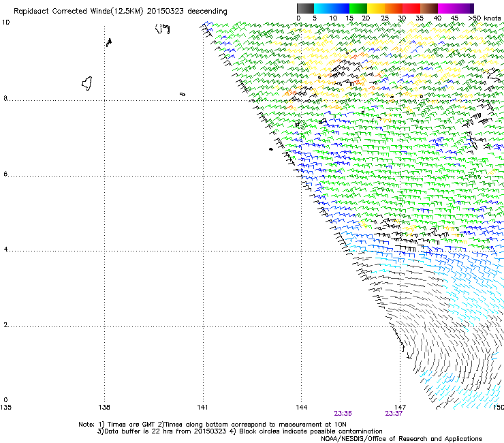Click the longitude label '141' on bottom axis
504x443 pixels.
tap(202, 408)
